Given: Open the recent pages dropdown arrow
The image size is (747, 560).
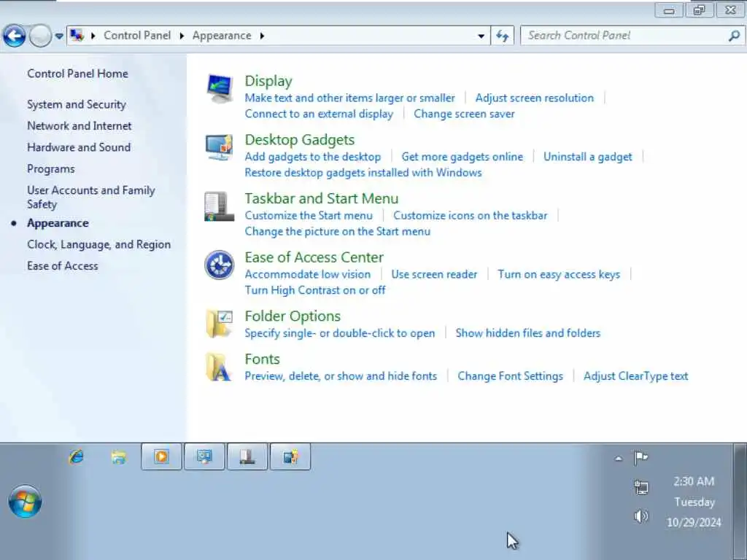Looking at the screenshot, I should (59, 36).
